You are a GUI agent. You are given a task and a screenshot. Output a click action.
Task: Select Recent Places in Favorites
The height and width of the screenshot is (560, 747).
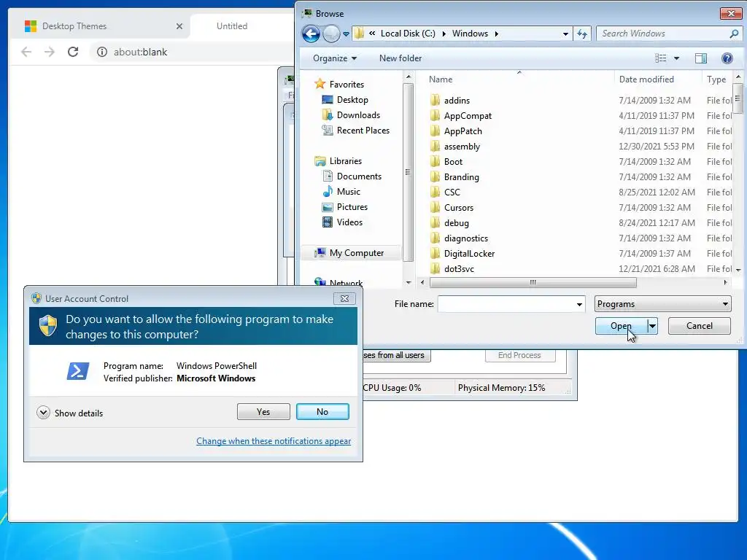coord(363,130)
